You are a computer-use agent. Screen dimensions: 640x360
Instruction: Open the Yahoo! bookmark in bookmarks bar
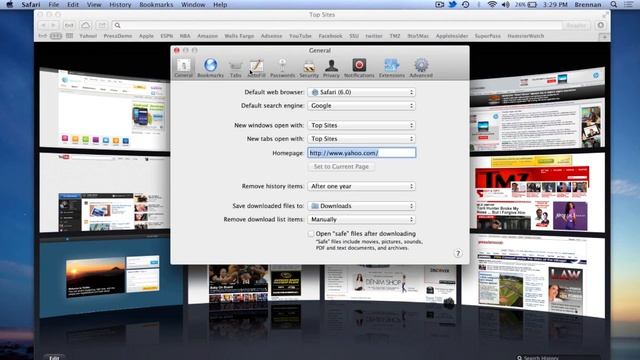[x=88, y=36]
